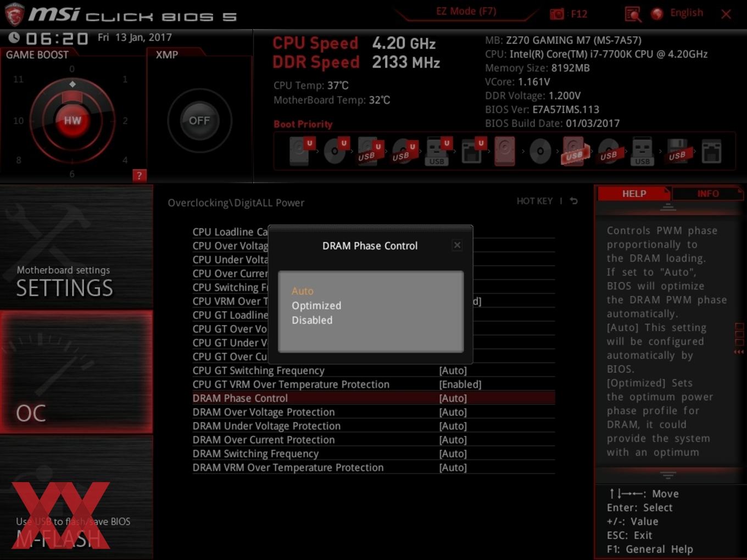Select the UEFI CD/DVD boot device icon
The image size is (747, 560).
tap(336, 152)
